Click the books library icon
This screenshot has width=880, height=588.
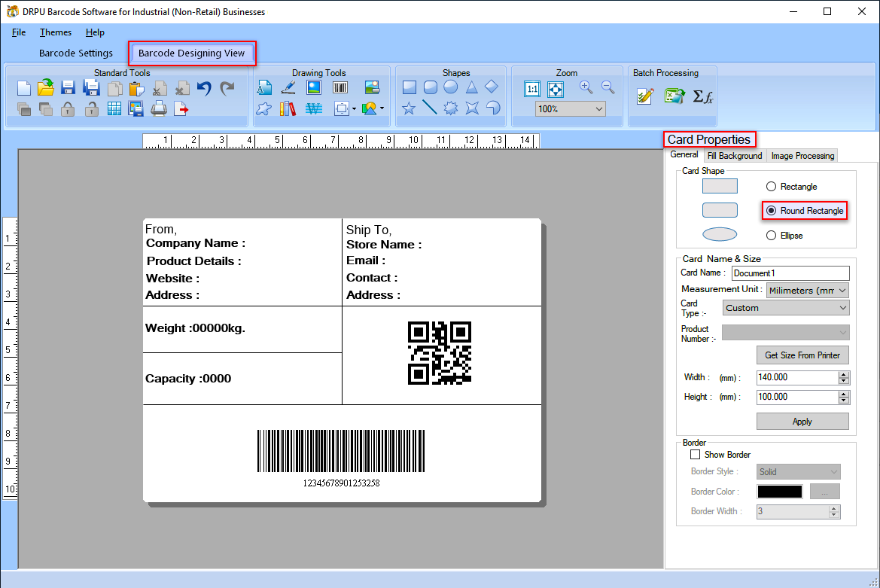pyautogui.click(x=288, y=108)
